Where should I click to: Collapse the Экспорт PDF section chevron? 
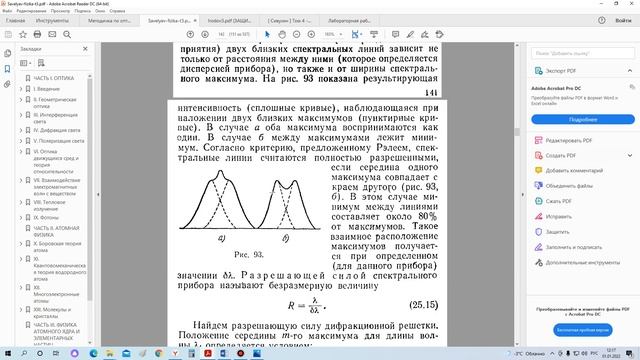tap(630, 71)
